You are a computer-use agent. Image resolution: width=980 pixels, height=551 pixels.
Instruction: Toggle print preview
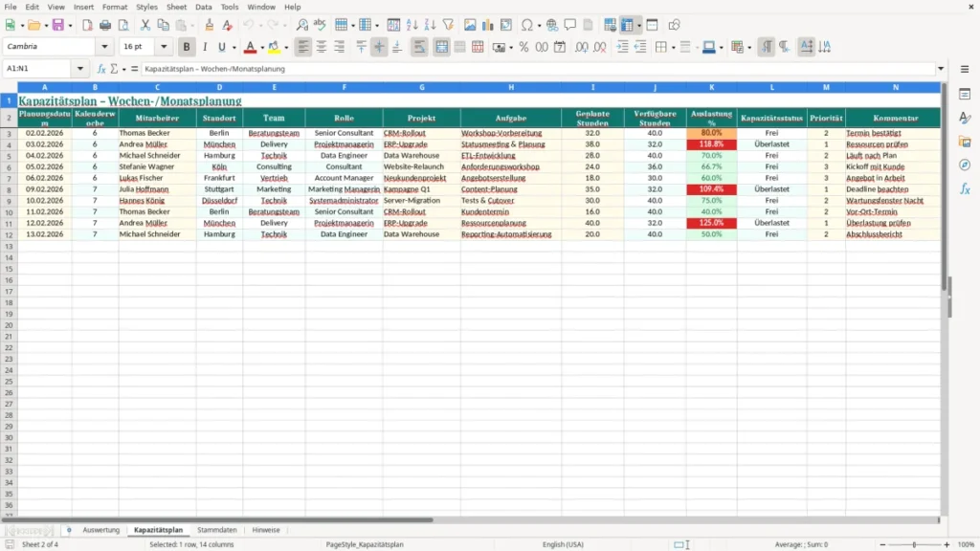coord(123,25)
